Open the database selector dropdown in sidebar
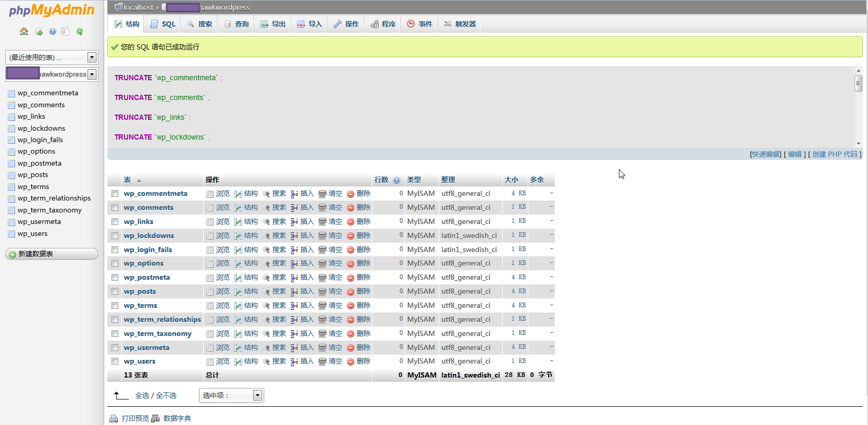This screenshot has width=868, height=425. point(52,74)
